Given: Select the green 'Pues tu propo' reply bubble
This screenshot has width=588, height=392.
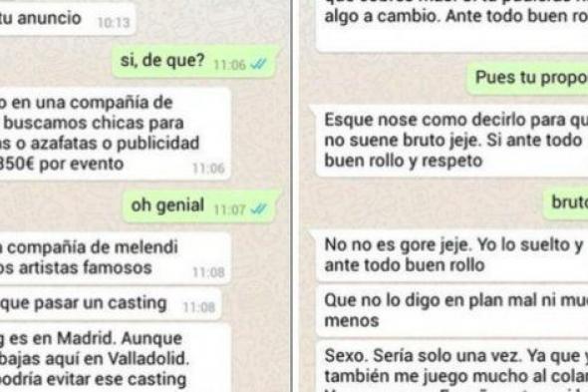Looking at the screenshot, I should tap(527, 78).
